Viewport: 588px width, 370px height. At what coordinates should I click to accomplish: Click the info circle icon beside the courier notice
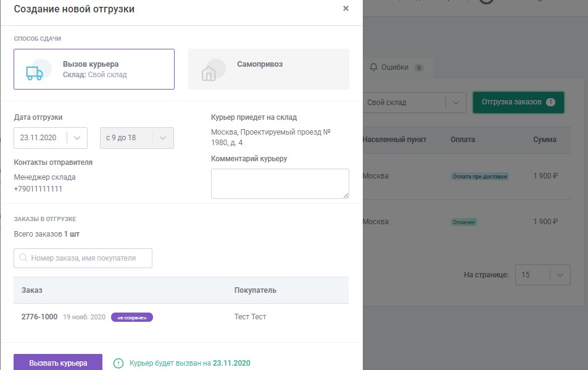tap(118, 363)
